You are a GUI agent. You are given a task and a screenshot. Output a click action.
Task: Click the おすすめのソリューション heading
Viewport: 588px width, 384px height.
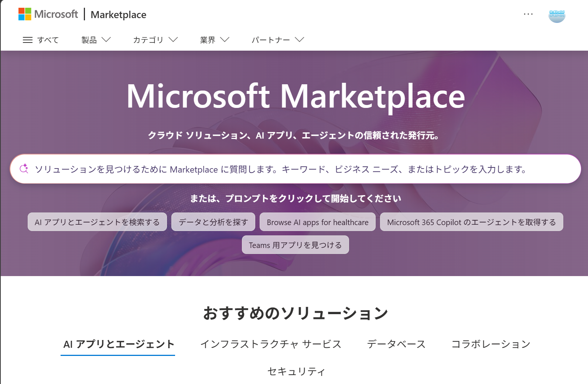click(296, 313)
